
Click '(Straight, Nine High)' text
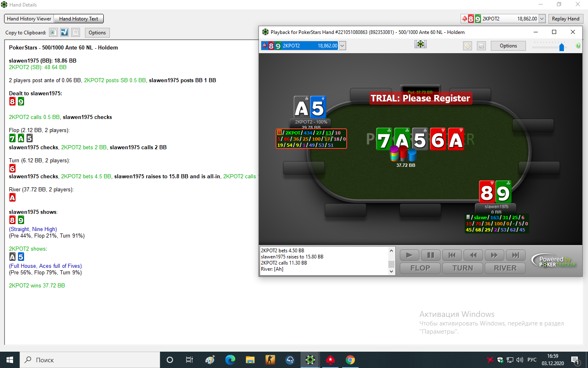(33, 229)
